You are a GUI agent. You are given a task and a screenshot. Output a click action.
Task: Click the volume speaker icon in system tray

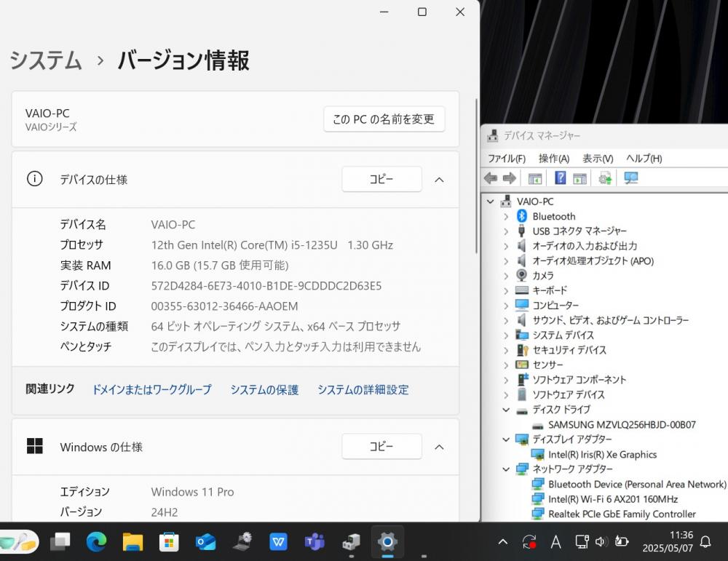tap(601, 541)
